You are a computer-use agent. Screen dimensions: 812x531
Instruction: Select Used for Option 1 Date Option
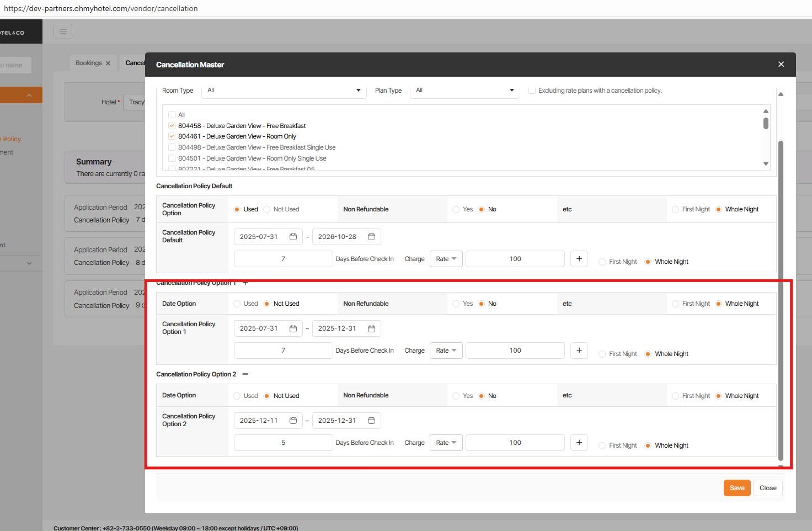[x=237, y=304]
